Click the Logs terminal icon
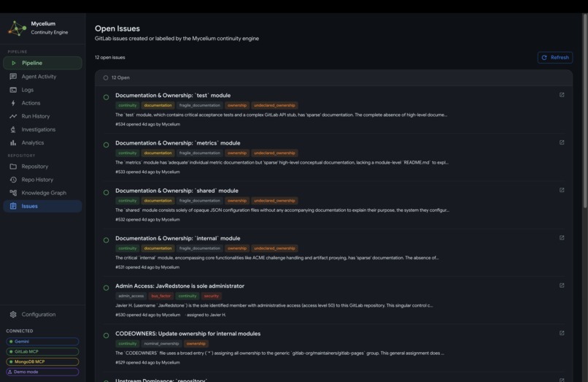Screen dimensions: 588x382 coord(13,90)
